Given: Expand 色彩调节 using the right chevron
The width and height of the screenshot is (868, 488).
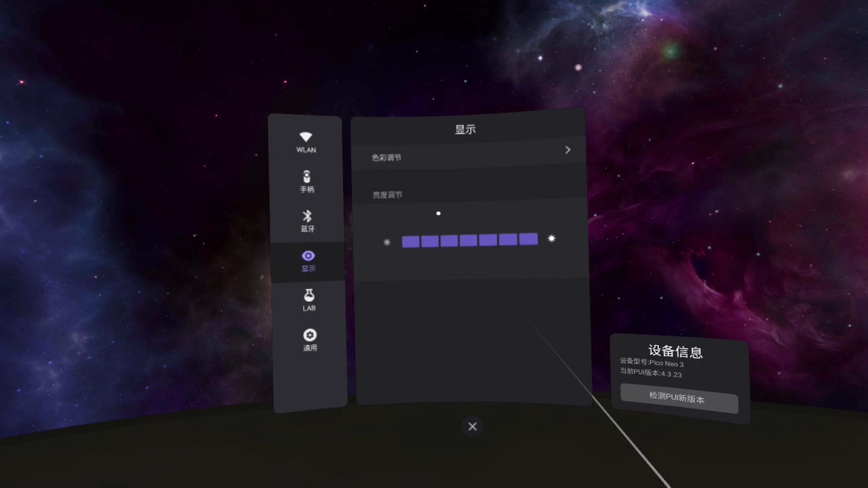Looking at the screenshot, I should (567, 150).
